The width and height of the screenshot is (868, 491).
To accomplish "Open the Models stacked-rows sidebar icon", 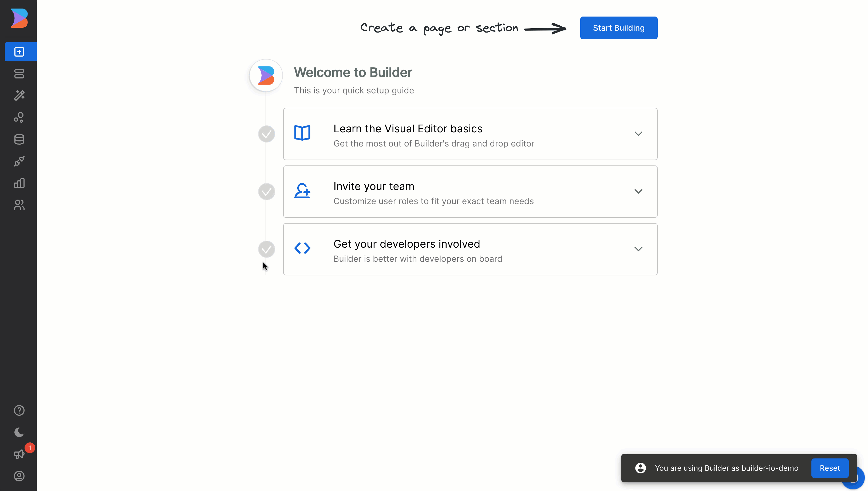I will coord(19,73).
